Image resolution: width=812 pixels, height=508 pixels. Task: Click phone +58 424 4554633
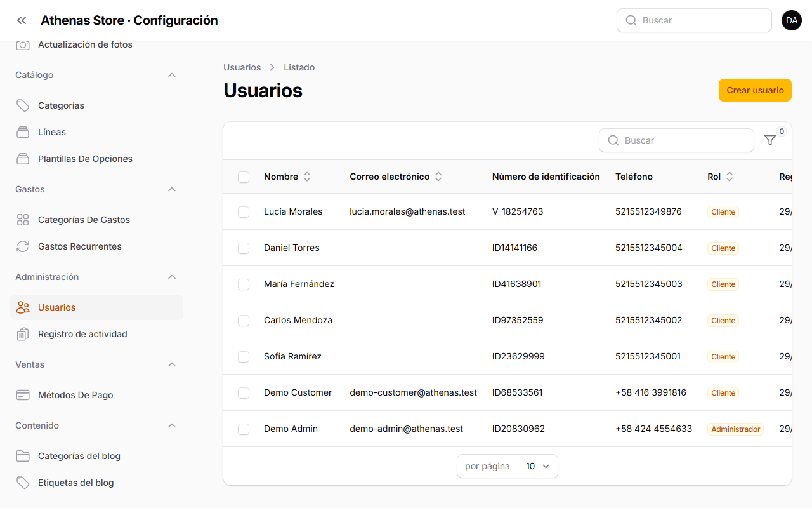click(653, 429)
